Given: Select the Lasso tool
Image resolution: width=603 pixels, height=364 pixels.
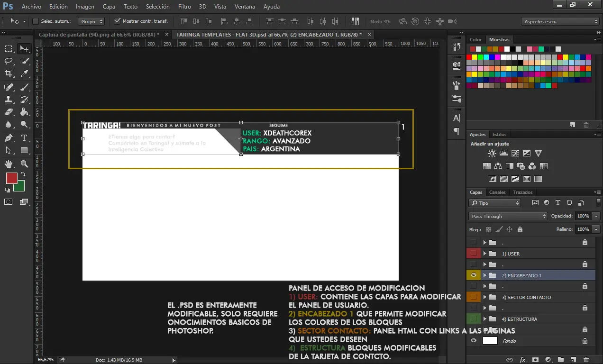Looking at the screenshot, I should 9,61.
